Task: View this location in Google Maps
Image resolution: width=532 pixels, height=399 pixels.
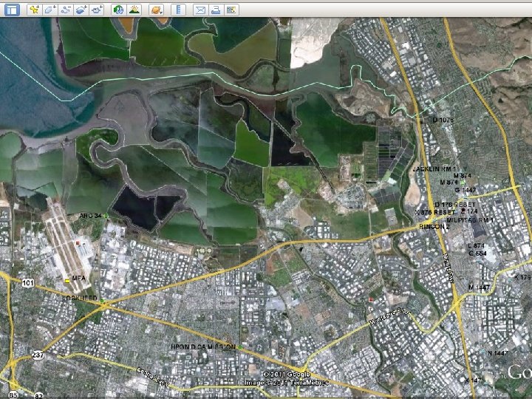Action: click(x=231, y=10)
